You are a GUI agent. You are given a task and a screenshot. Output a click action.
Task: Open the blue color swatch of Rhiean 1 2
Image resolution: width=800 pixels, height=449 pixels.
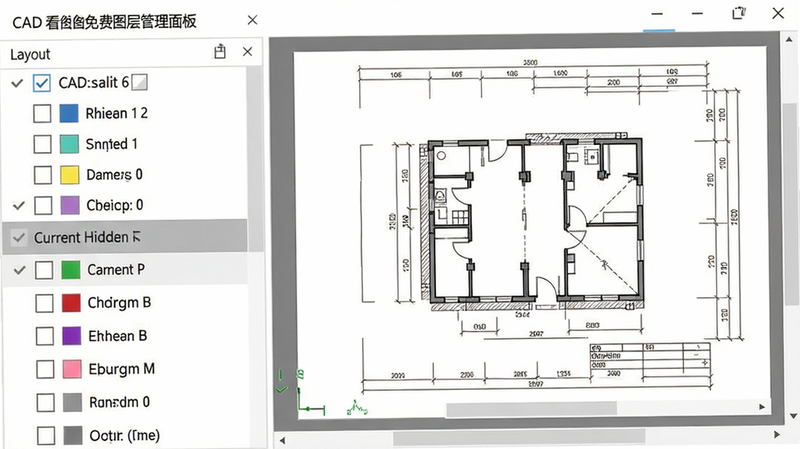69,113
